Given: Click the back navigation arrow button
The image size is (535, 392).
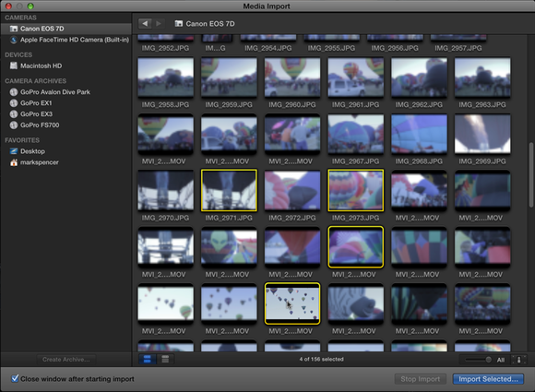Looking at the screenshot, I should (145, 24).
